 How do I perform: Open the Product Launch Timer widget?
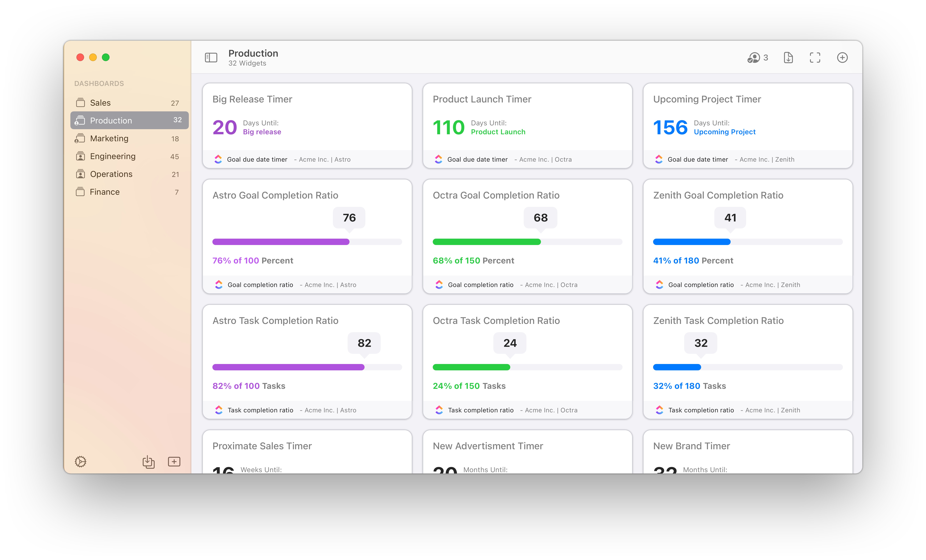pyautogui.click(x=482, y=99)
